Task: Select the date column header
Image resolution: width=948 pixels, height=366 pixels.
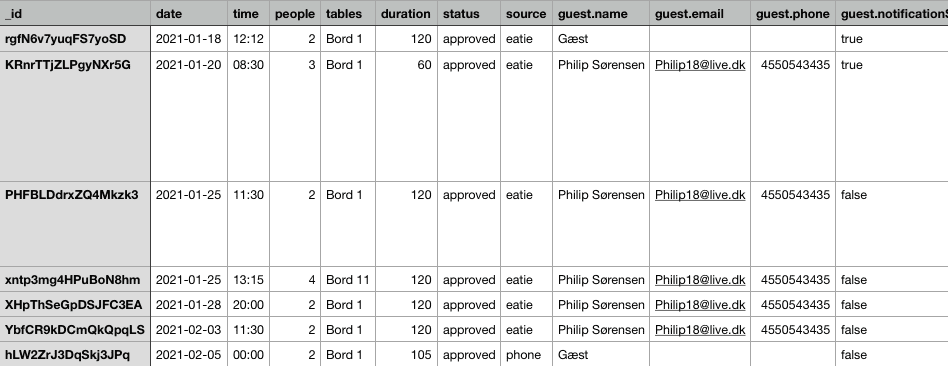Action: tap(189, 13)
